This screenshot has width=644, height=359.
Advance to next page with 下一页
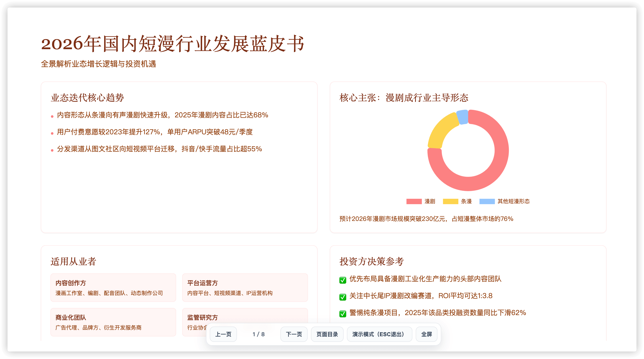294,334
